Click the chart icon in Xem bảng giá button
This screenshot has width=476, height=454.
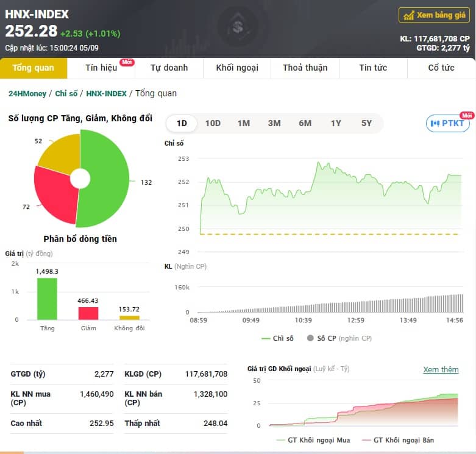tap(408, 15)
